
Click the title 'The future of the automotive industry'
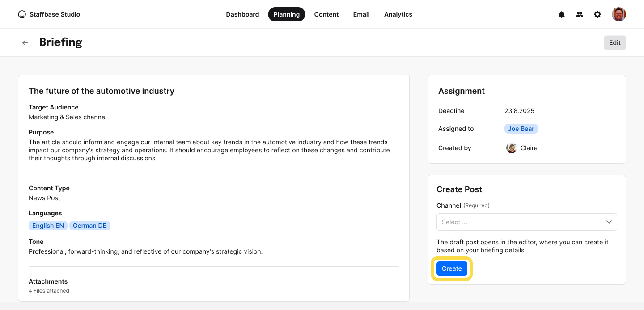point(102,91)
